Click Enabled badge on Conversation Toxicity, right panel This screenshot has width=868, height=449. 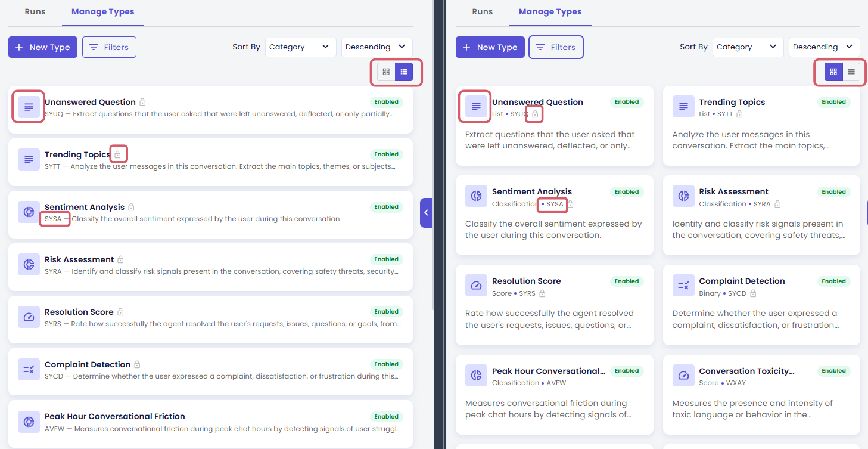point(834,371)
